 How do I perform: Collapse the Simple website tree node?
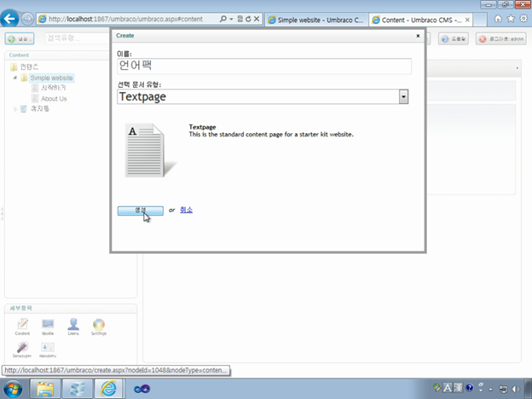point(15,78)
